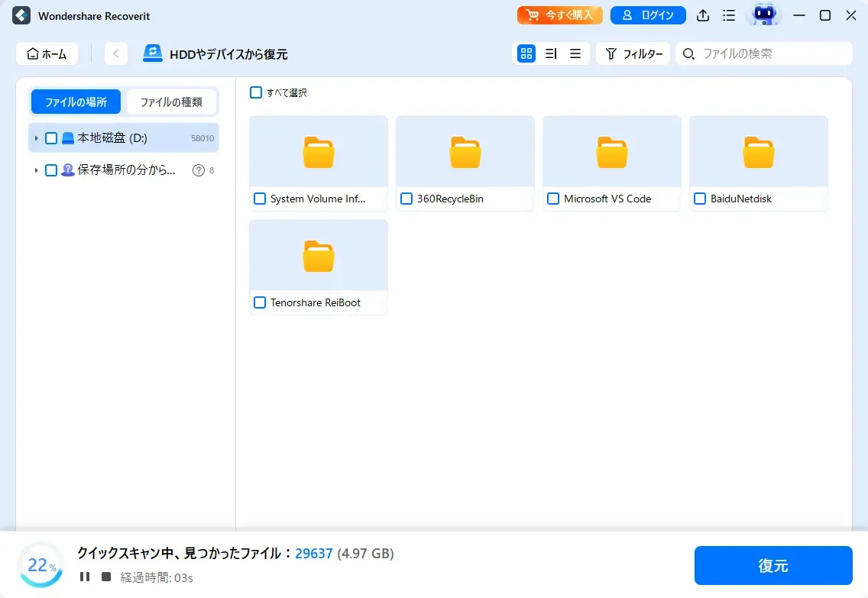Viewport: 868px width, 598px height.
Task: Click the 経過時間: 03s elapsed time text
Action: [157, 577]
